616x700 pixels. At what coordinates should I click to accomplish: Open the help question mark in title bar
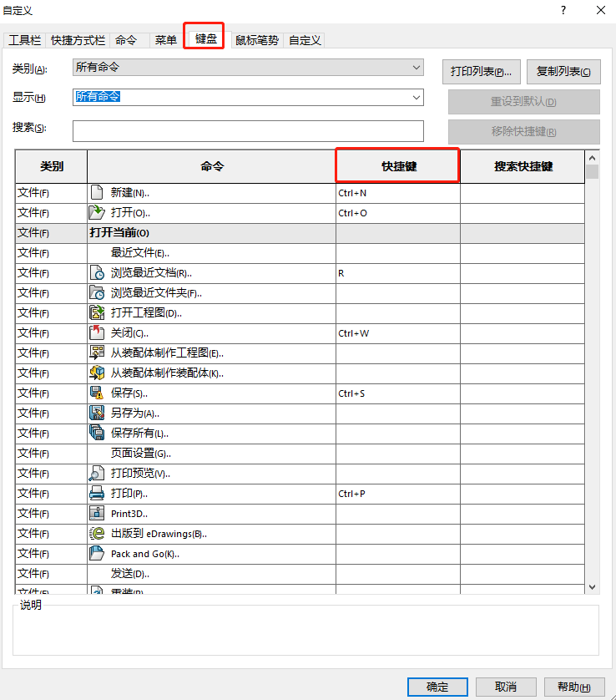563,10
